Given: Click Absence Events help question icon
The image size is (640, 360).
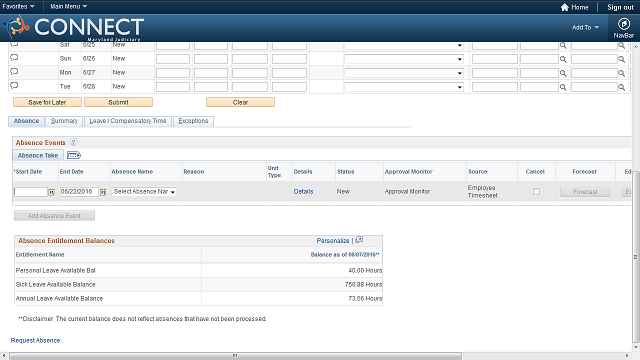Looking at the screenshot, I should point(73,142).
